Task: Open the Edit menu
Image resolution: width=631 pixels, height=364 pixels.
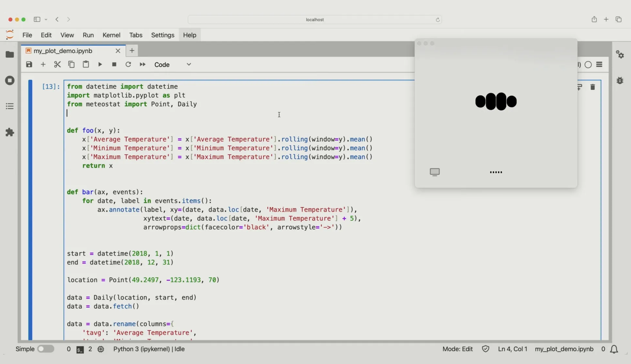Action: coord(46,35)
